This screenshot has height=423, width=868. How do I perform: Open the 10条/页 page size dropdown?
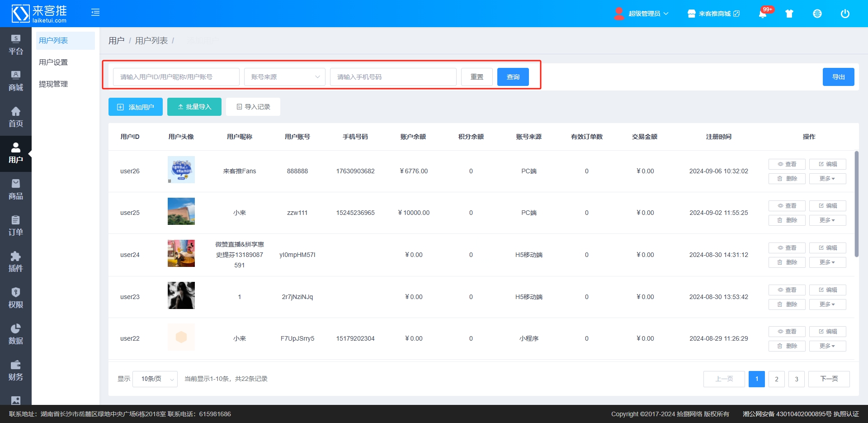coord(155,379)
